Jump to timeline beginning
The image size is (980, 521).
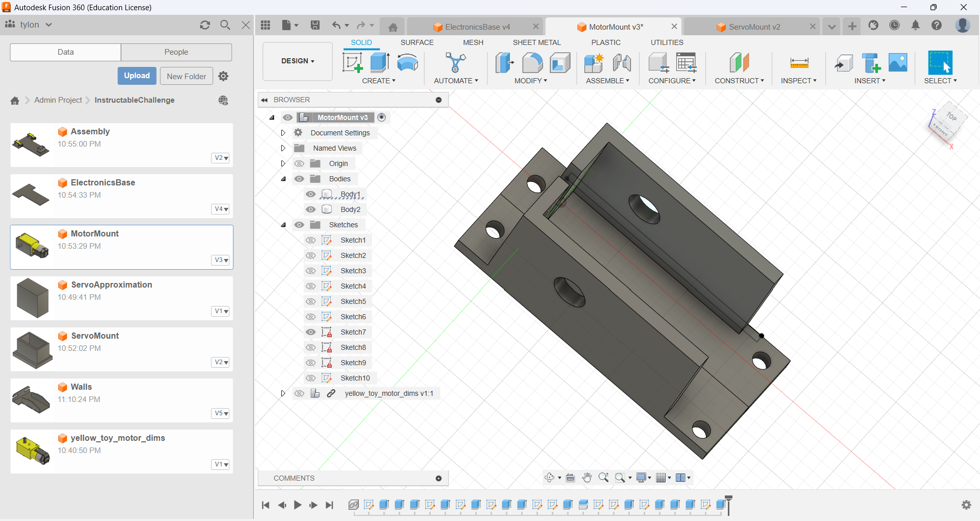pos(265,505)
